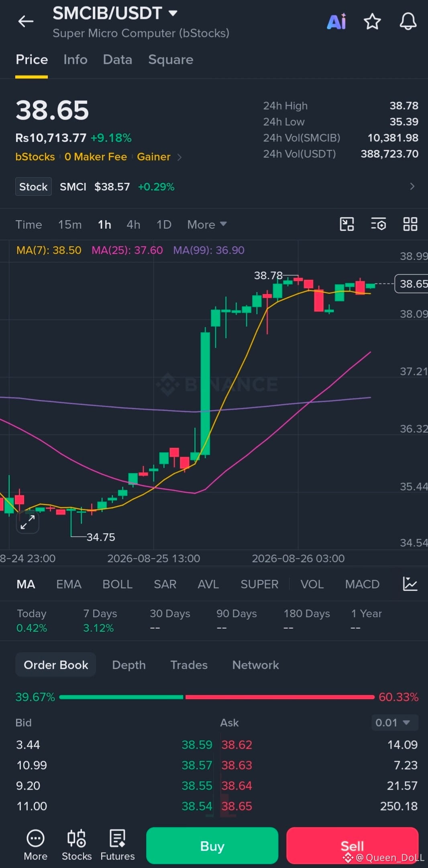The width and height of the screenshot is (428, 868).
Task: Open the AI assistant icon
Action: 336,22
